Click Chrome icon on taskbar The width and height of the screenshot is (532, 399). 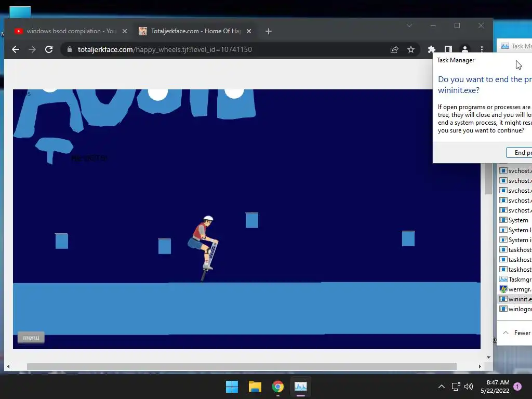tap(277, 387)
